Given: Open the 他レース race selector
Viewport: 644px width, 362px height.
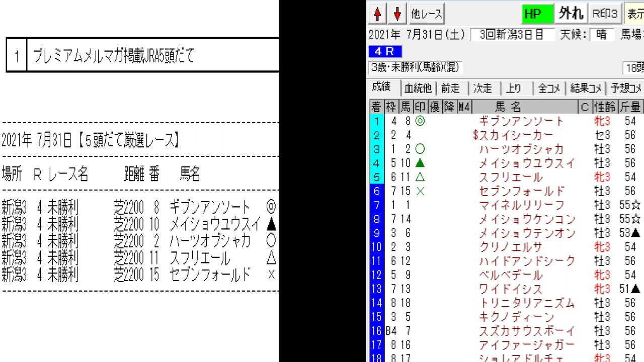Looking at the screenshot, I should (427, 14).
